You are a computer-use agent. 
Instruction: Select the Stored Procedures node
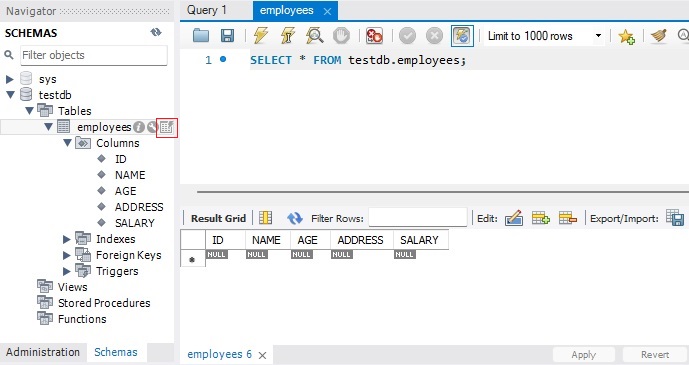104,303
